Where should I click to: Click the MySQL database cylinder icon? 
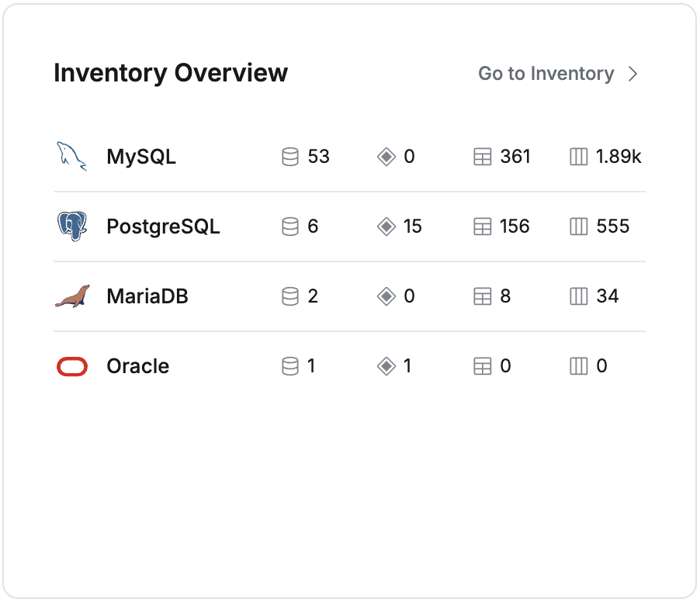pos(289,157)
